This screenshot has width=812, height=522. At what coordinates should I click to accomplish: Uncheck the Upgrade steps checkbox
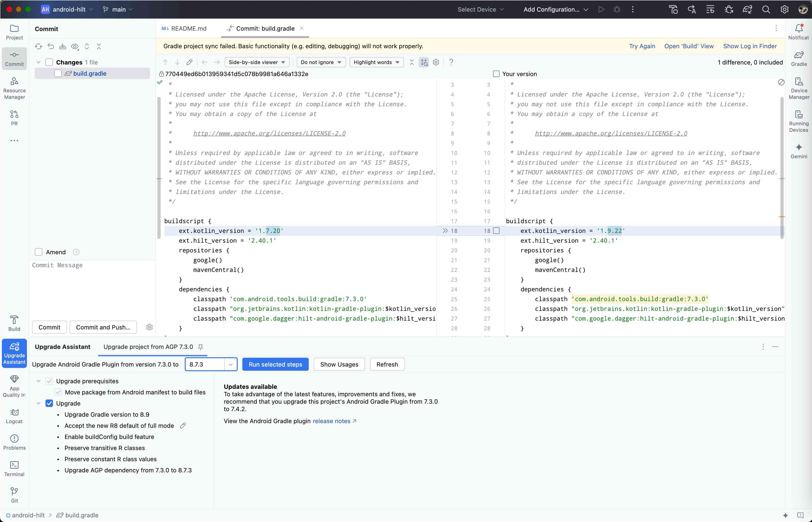49,403
